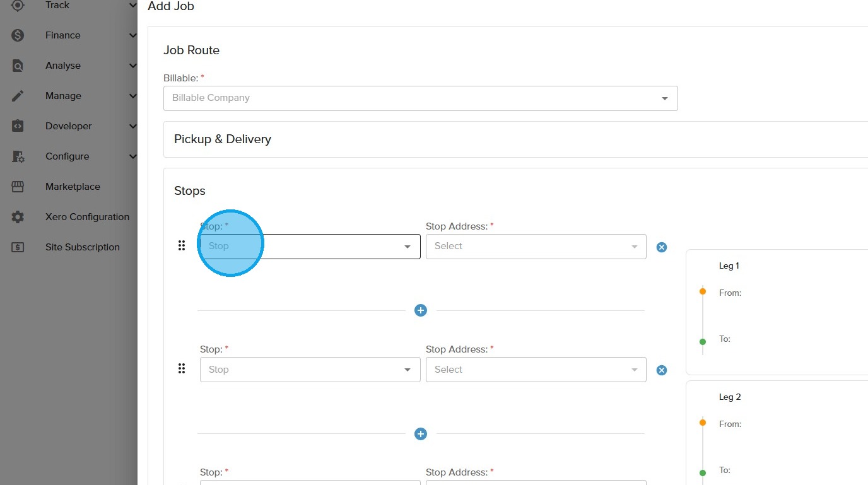
Task: Add a stop after the first stop
Action: point(421,310)
